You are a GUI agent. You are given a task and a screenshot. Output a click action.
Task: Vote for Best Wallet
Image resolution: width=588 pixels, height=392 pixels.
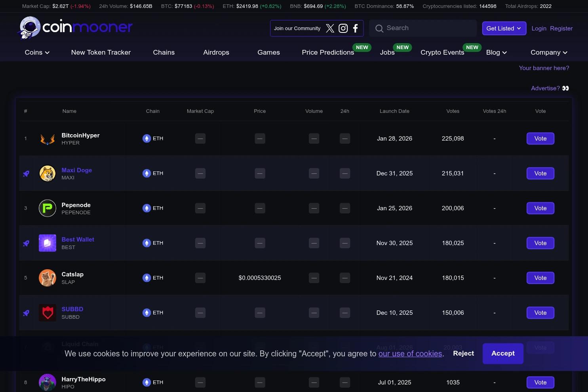click(x=540, y=243)
